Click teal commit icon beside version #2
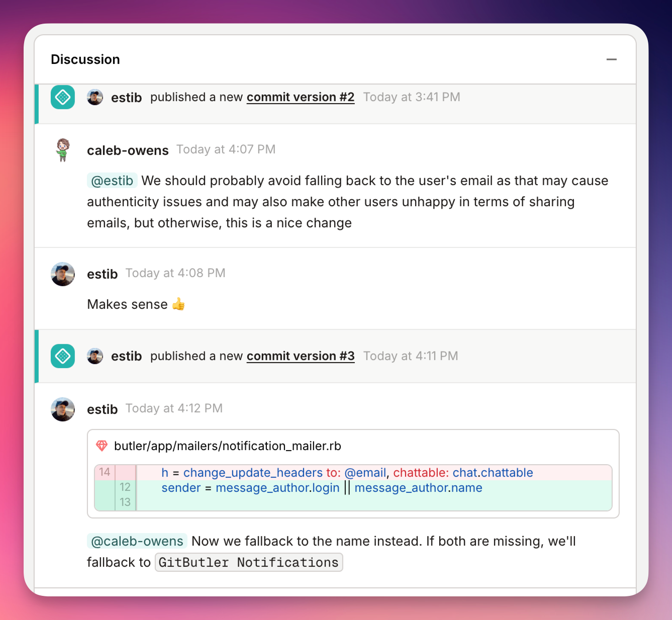The width and height of the screenshot is (672, 620). coord(63,97)
